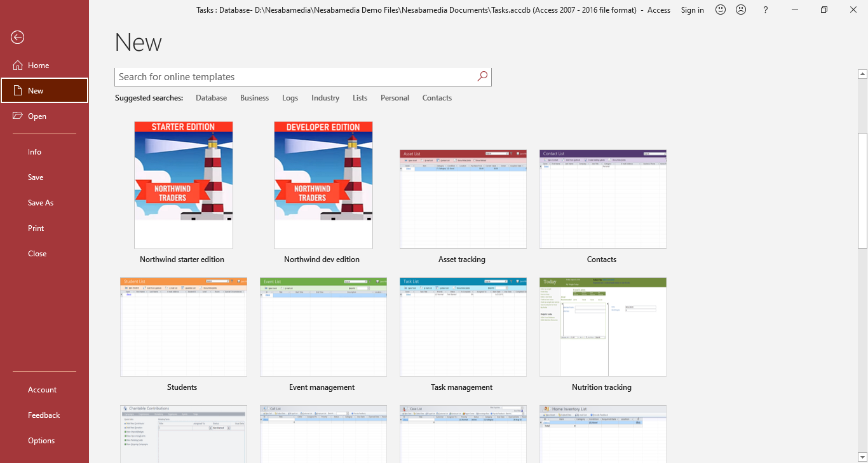
Task: Open the Help question mark icon
Action: pyautogui.click(x=766, y=10)
